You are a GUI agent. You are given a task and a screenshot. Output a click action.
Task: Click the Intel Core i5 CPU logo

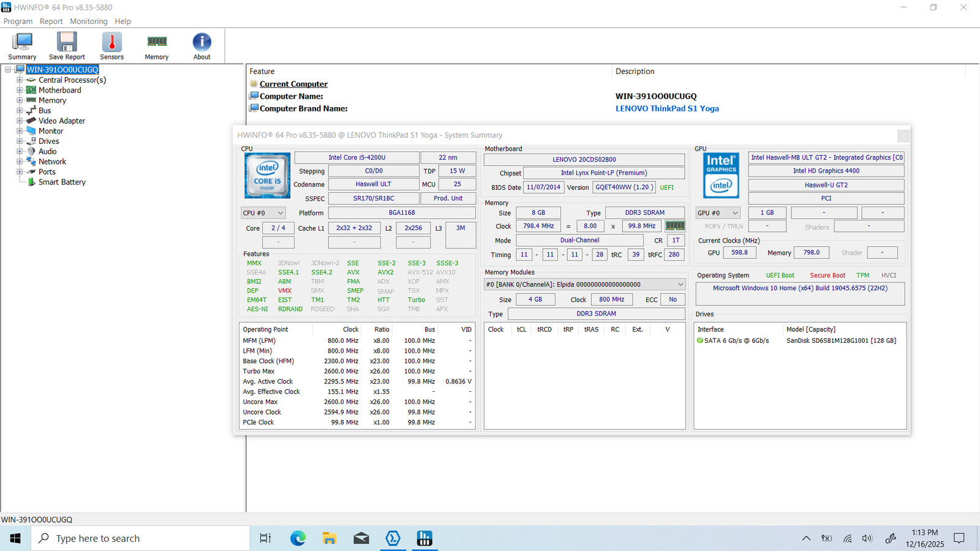(268, 175)
